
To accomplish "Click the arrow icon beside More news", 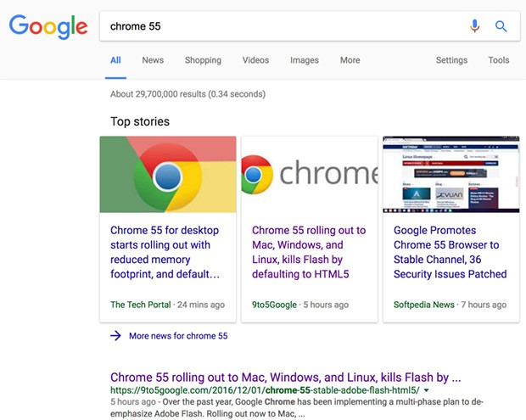I will 116,336.
